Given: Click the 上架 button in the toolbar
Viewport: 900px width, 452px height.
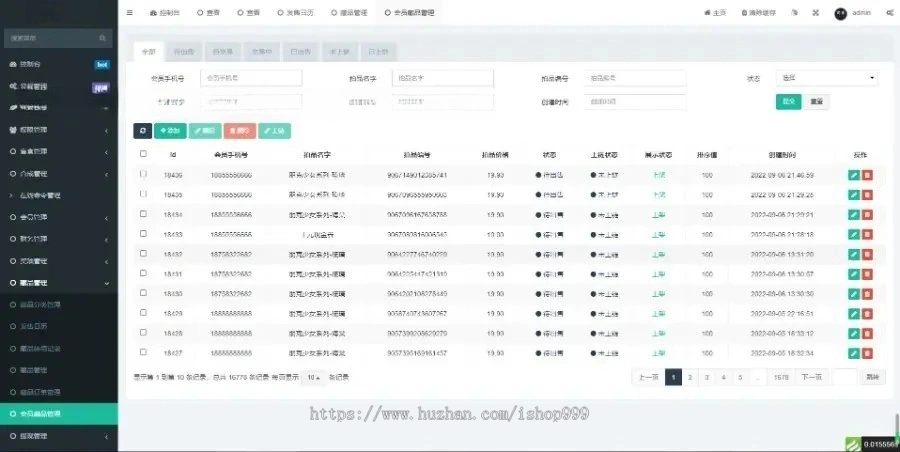Looking at the screenshot, I should (x=274, y=131).
